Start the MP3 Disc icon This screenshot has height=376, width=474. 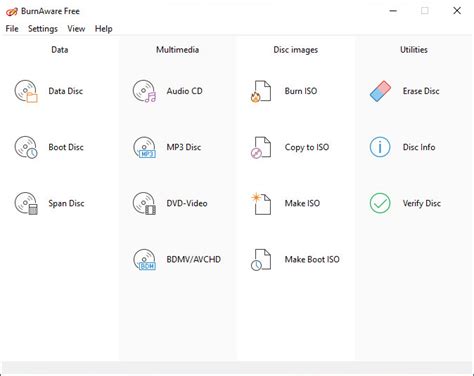coord(144,147)
